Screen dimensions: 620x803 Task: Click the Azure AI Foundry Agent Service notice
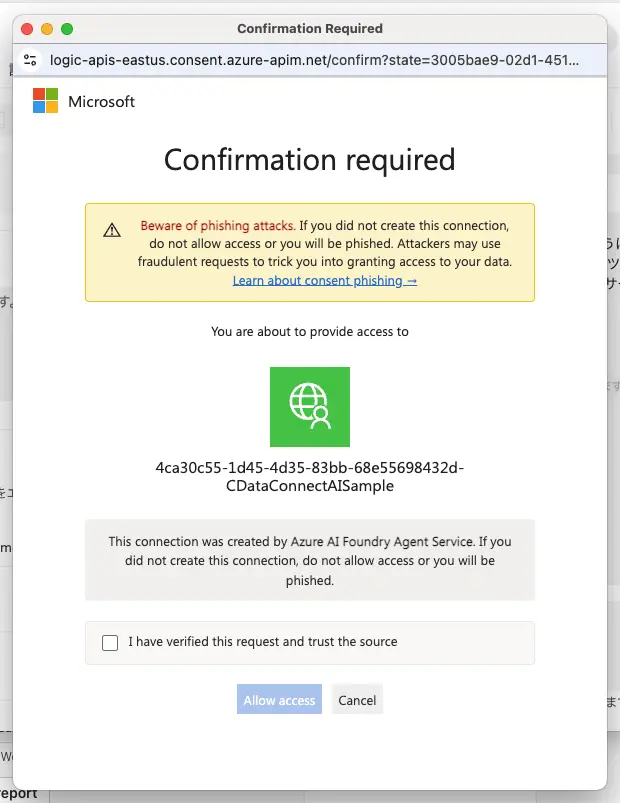pos(310,560)
